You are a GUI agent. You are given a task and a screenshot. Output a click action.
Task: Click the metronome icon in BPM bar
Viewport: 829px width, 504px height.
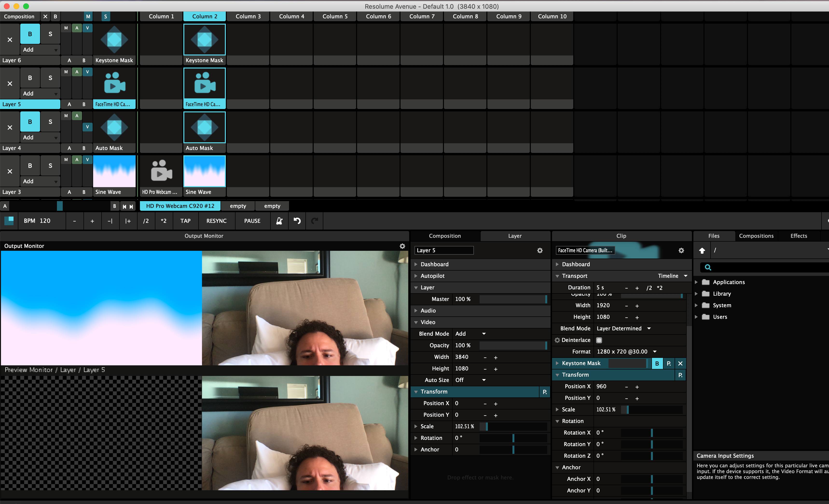(279, 221)
